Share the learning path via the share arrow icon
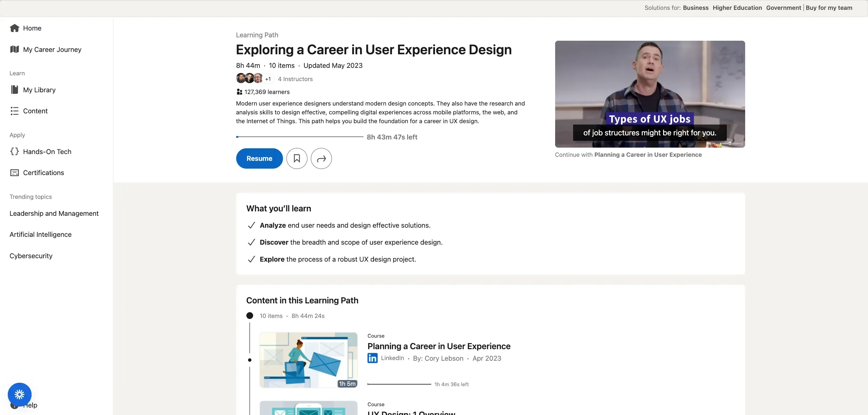This screenshot has width=868, height=415. (x=321, y=158)
